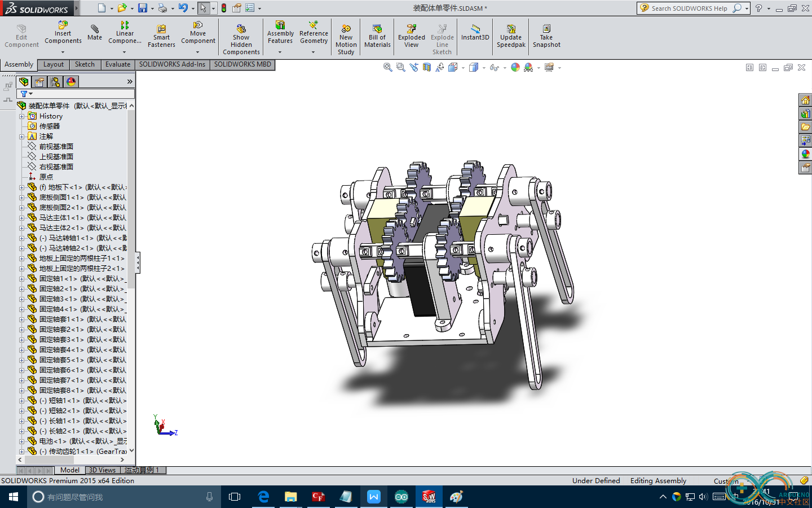Click Apply Scene icon
The width and height of the screenshot is (812, 508).
(528, 67)
